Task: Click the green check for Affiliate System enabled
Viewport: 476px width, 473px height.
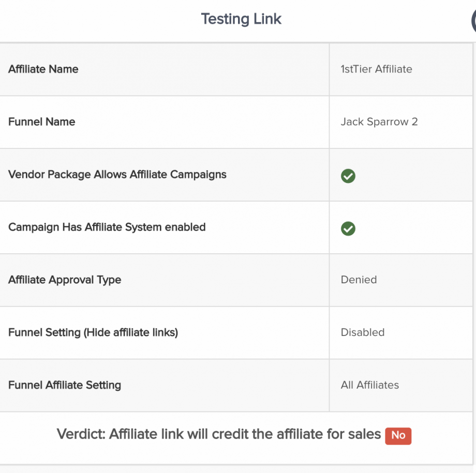Action: [348, 228]
